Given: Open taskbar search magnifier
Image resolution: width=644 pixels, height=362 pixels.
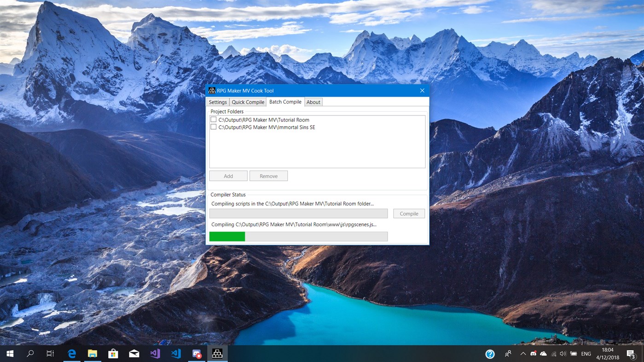Looking at the screenshot, I should [x=30, y=354].
